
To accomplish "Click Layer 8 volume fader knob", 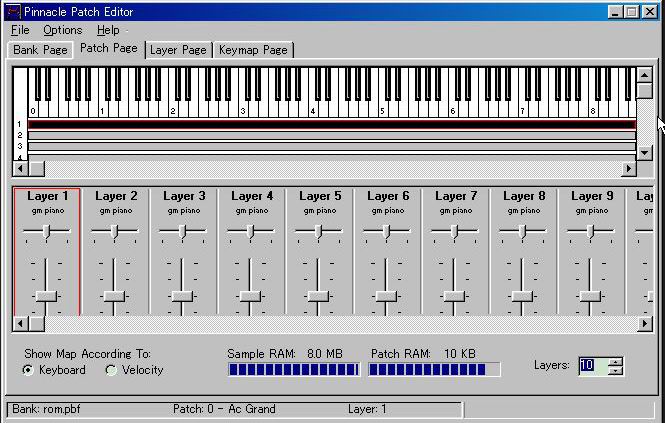I will [x=522, y=296].
